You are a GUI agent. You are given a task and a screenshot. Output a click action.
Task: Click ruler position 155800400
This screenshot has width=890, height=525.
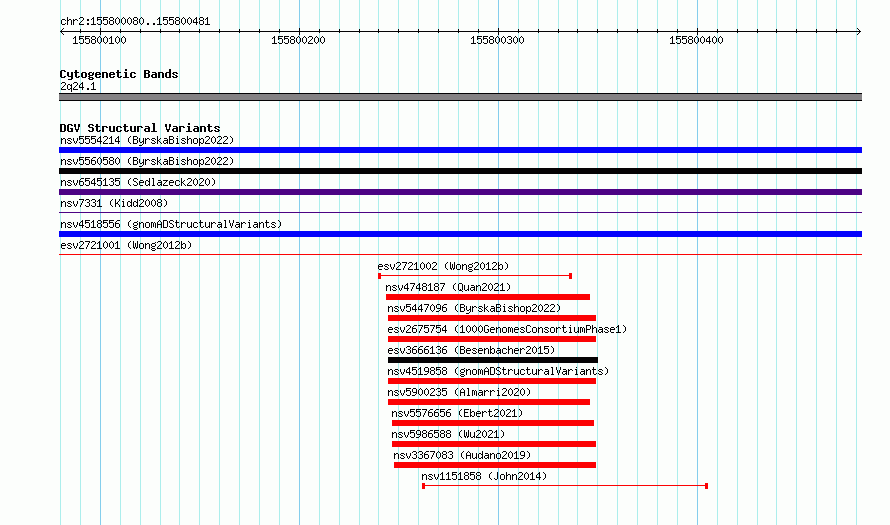click(696, 40)
